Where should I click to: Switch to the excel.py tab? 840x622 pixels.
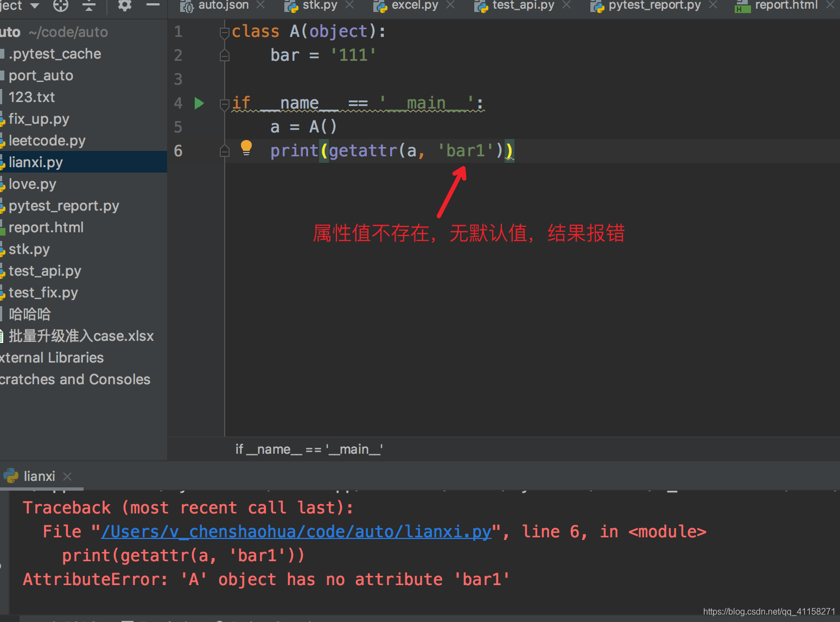415,5
